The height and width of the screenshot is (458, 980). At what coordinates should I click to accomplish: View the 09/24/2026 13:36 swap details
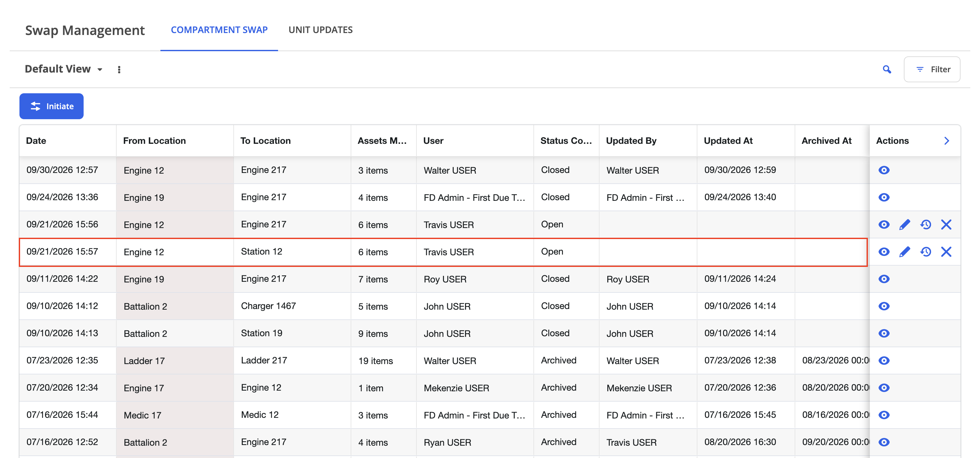click(884, 197)
